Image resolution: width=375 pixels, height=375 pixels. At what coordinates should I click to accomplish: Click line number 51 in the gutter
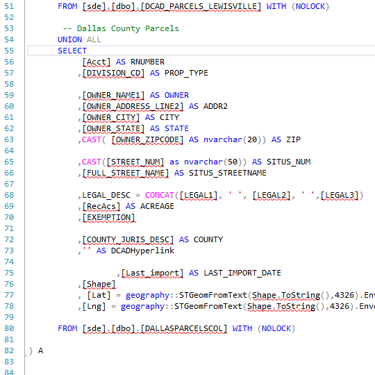(x=9, y=6)
